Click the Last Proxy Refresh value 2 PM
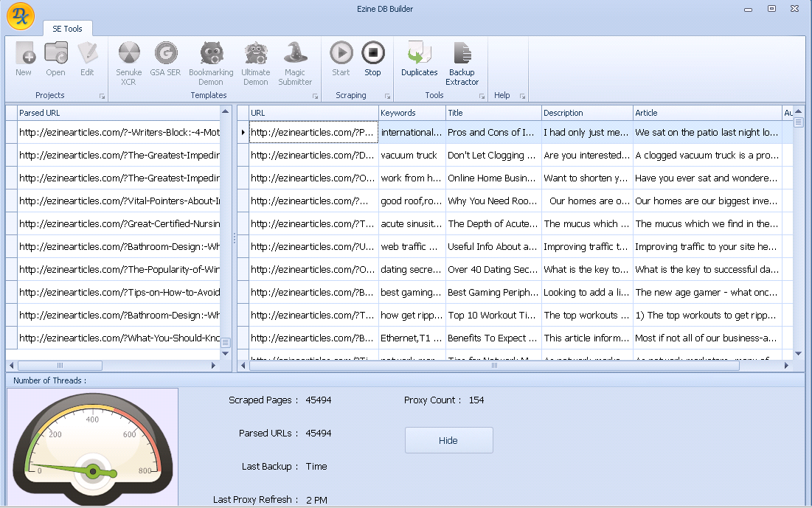 pos(316,500)
